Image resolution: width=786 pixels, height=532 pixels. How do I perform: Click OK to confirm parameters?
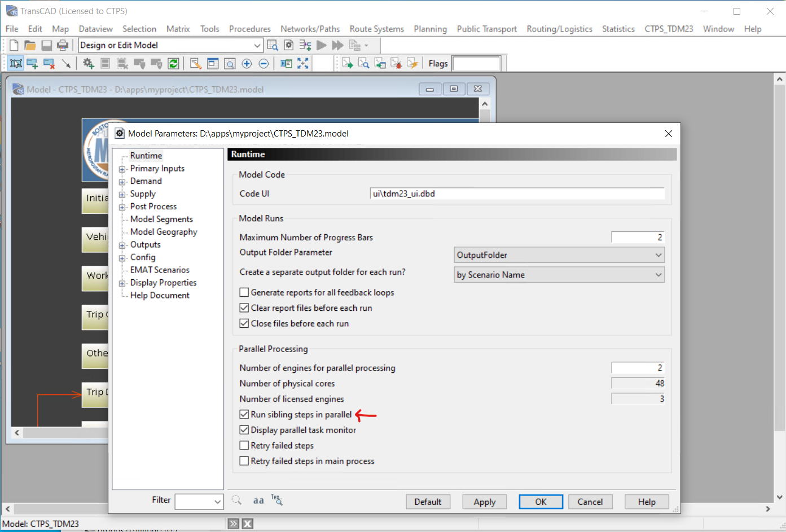coord(541,502)
